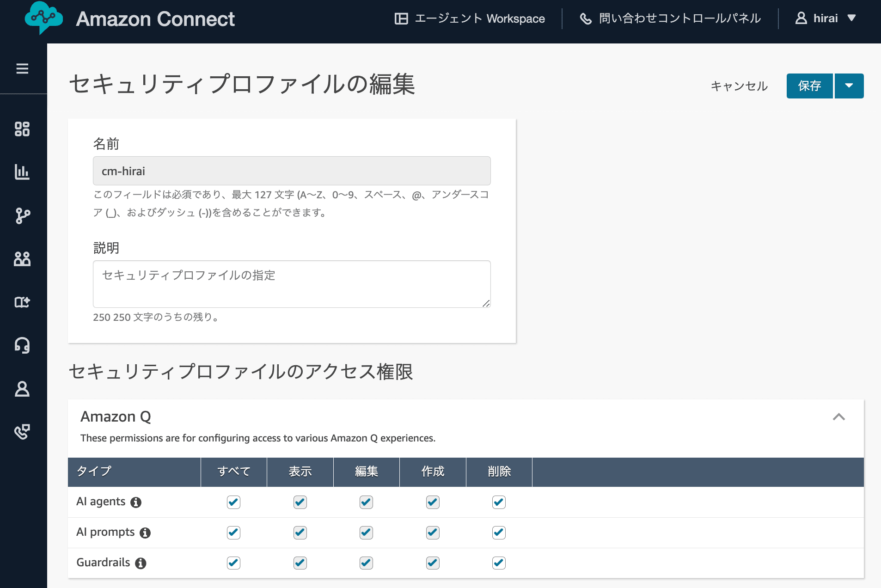Open the dashboard grid icon in sidebar
Viewport: 881px width, 588px height.
[22, 129]
